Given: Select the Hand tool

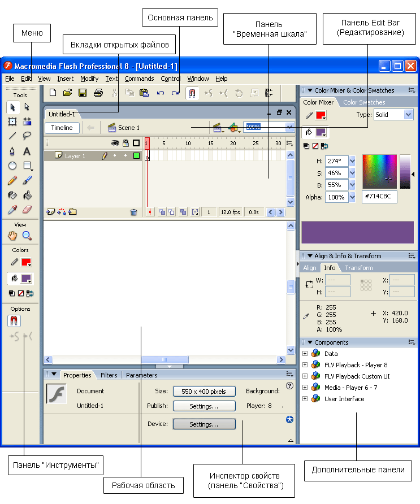Looking at the screenshot, I should coord(12,236).
